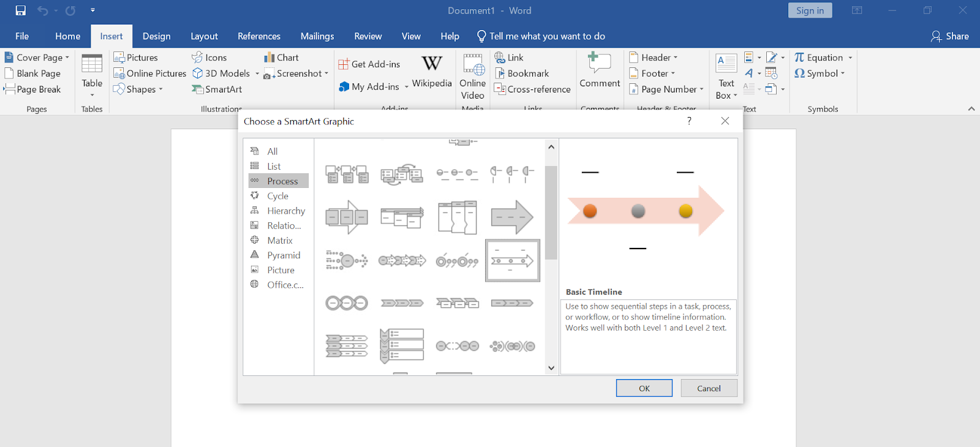The width and height of the screenshot is (980, 447).
Task: Select the large right arrow process layout
Action: pyautogui.click(x=513, y=217)
